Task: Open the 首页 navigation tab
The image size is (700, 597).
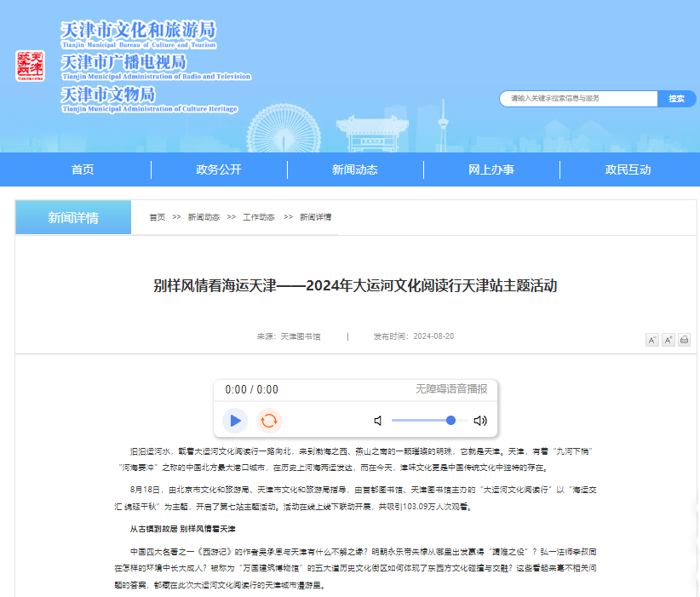Action: tap(83, 169)
